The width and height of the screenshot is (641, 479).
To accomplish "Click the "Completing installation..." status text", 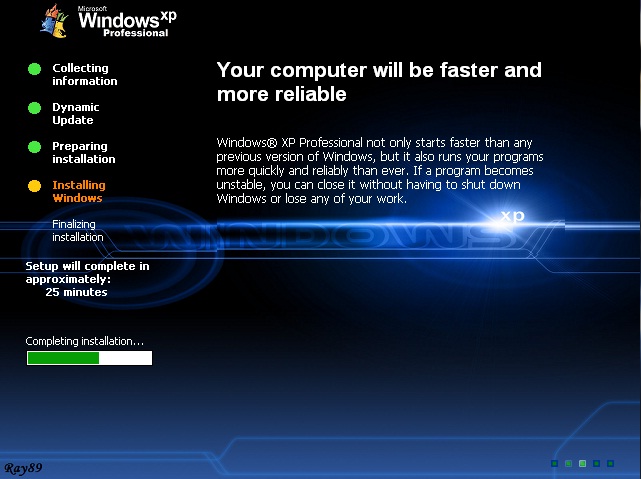I will click(85, 341).
